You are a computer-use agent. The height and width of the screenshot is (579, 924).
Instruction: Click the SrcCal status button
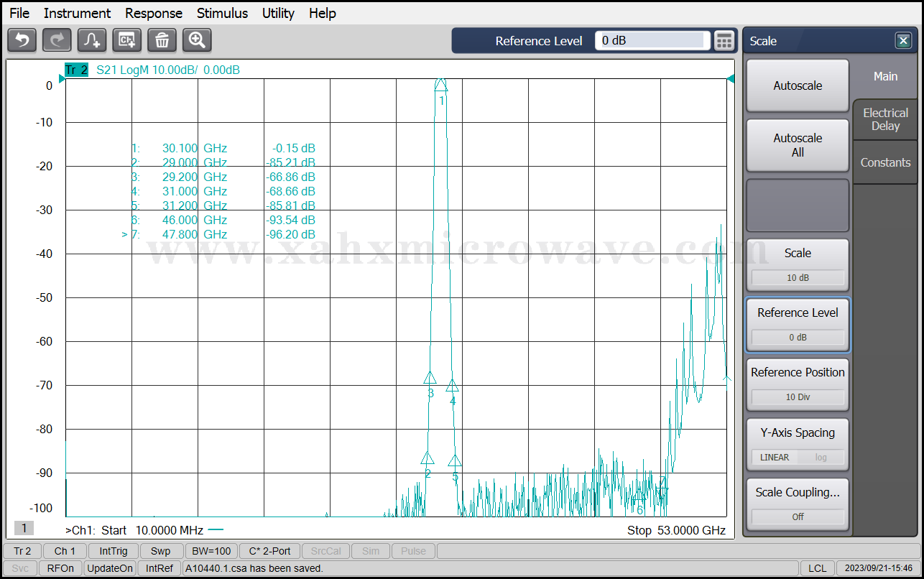point(327,551)
